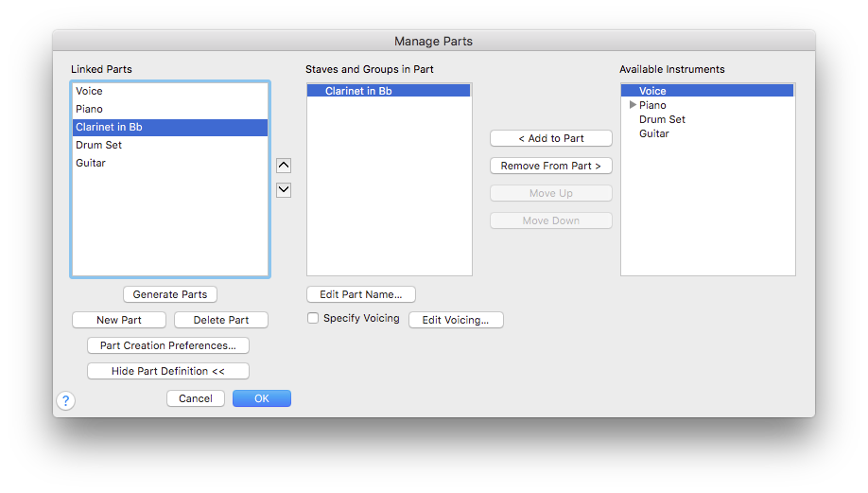Confirm dialog with OK button

(261, 398)
